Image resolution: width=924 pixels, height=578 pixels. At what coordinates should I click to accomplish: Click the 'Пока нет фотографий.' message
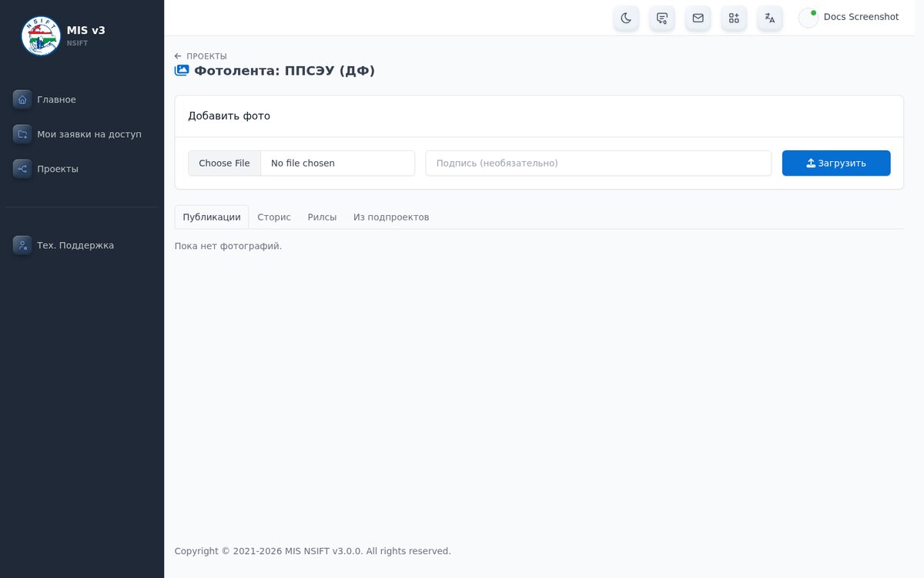tap(229, 246)
